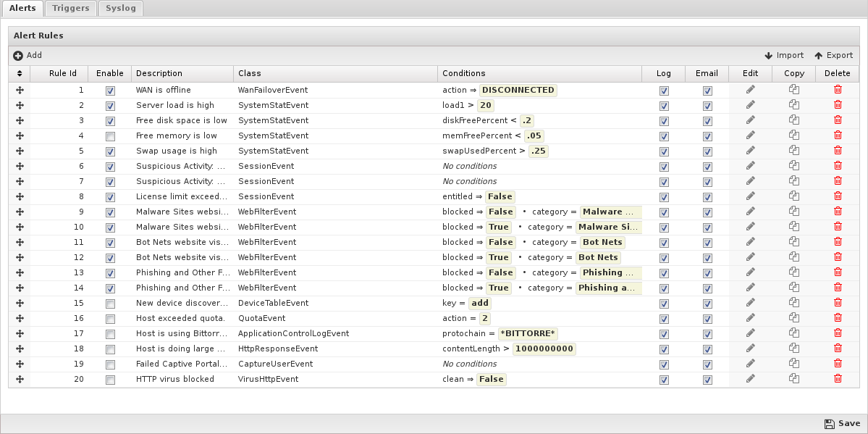Remove rule 7 Suspicious Activity
This screenshot has height=434, width=868.
[838, 181]
